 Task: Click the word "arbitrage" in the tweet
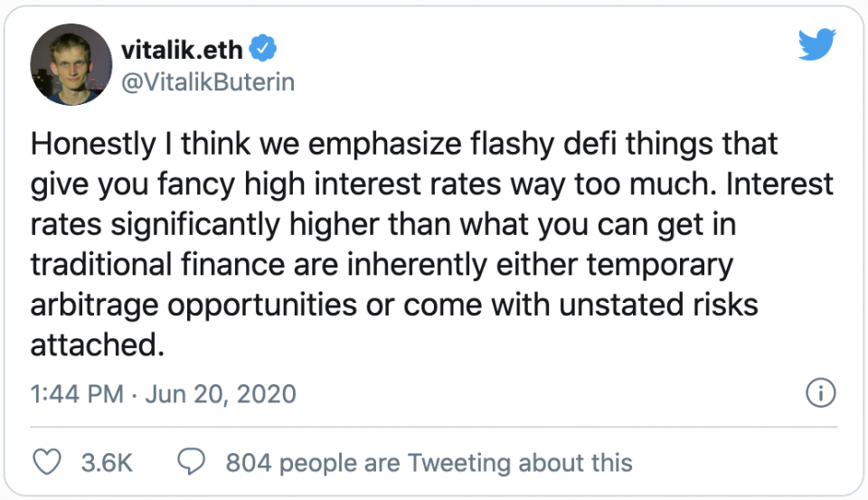click(94, 306)
